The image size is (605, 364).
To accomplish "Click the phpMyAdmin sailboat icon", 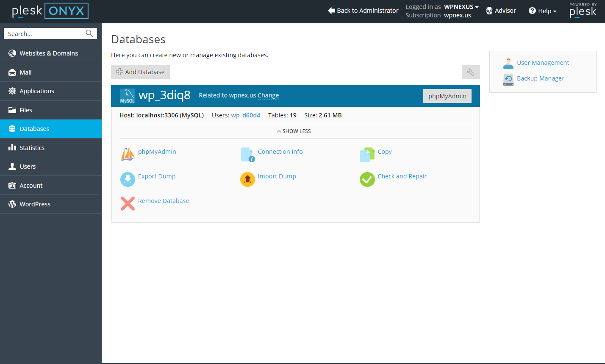I will 128,155.
